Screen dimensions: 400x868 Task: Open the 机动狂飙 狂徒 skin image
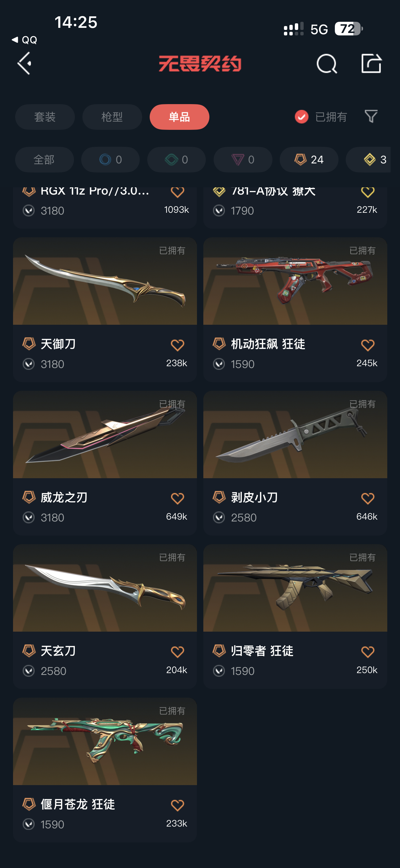295,281
